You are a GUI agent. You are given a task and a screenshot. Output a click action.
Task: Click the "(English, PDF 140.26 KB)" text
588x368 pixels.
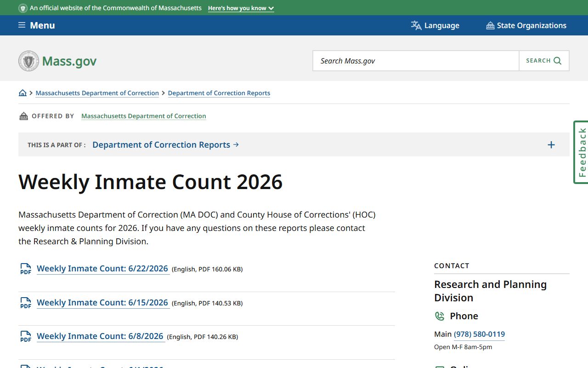pos(203,337)
